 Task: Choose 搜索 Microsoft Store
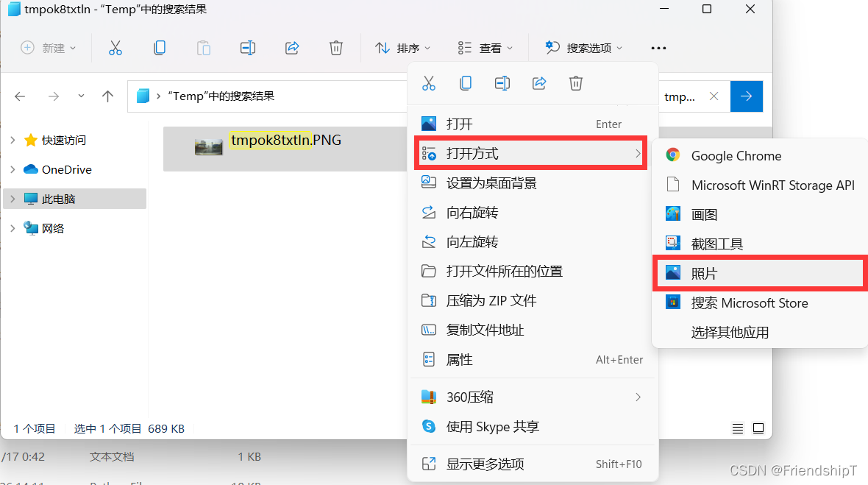(x=761, y=302)
